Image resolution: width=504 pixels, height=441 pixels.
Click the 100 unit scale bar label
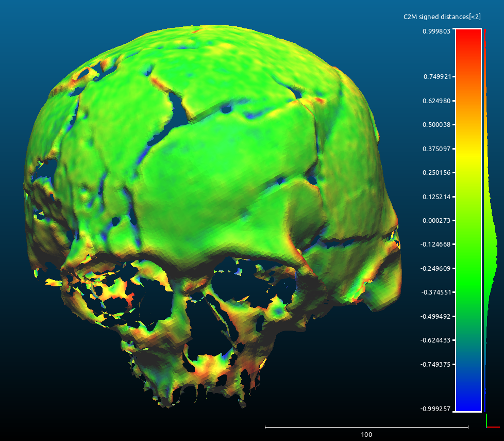366,435
